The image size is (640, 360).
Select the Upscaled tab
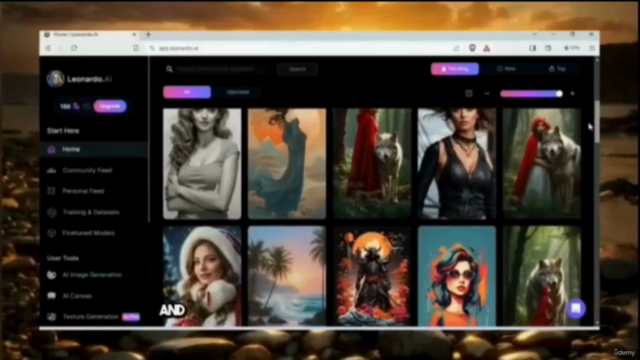tap(238, 92)
